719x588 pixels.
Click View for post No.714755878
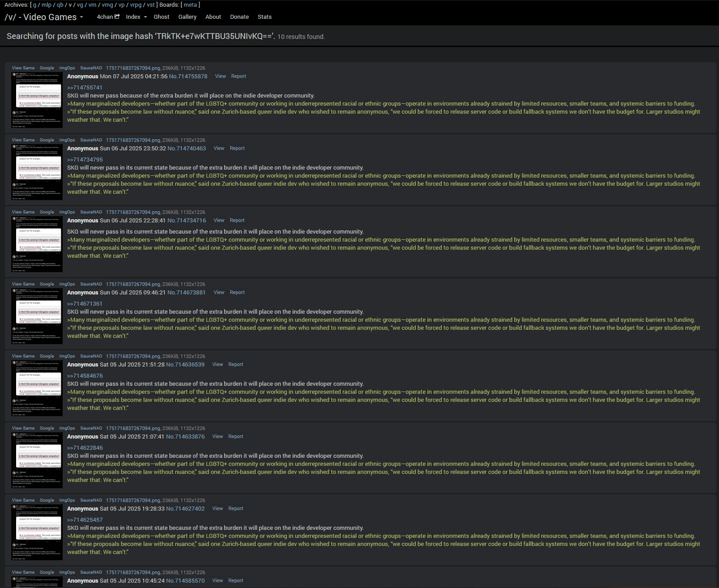pyautogui.click(x=221, y=77)
